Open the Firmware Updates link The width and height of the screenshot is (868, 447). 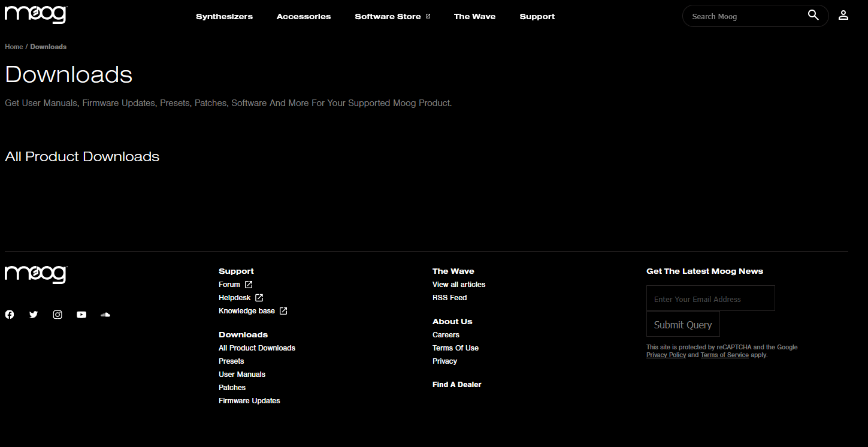coord(249,401)
